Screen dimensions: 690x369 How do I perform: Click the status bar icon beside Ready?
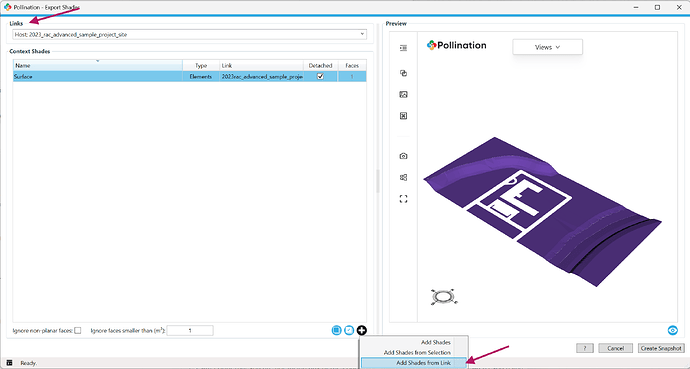point(9,363)
